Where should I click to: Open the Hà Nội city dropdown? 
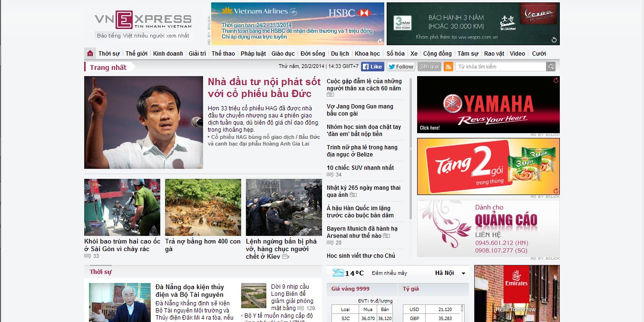point(450,273)
